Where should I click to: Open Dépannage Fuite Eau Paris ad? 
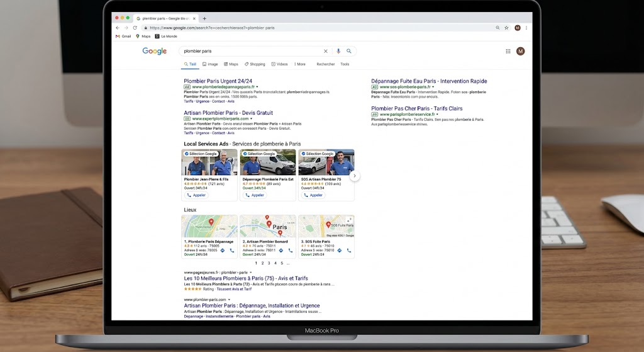[429, 81]
